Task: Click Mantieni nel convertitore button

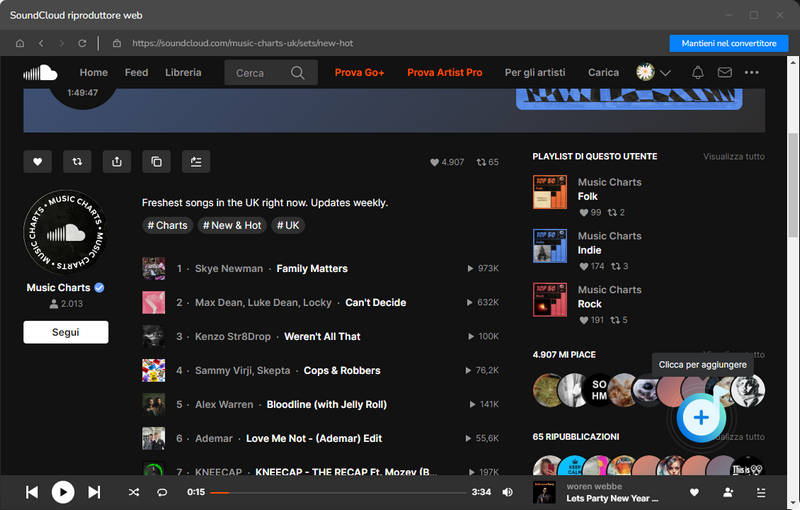Action: point(729,43)
